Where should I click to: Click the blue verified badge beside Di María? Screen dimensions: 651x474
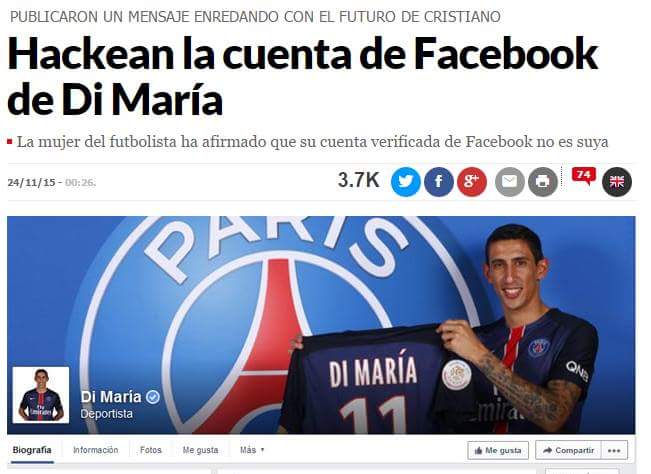pos(153,397)
